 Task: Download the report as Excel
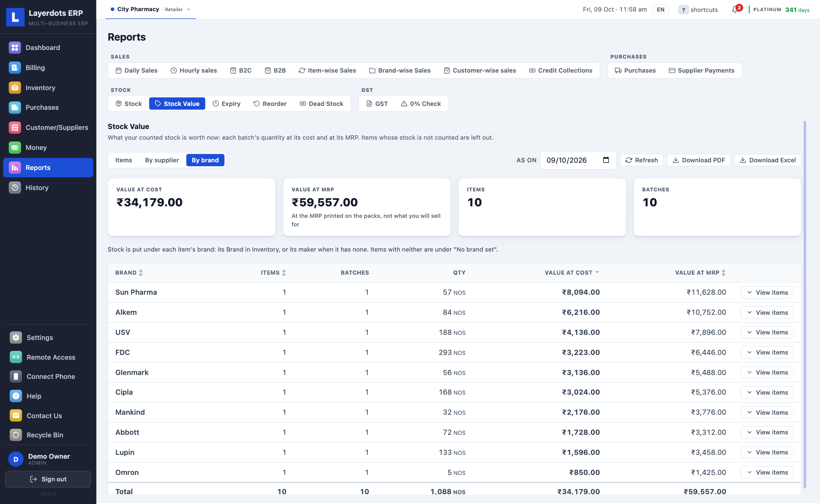click(x=767, y=160)
